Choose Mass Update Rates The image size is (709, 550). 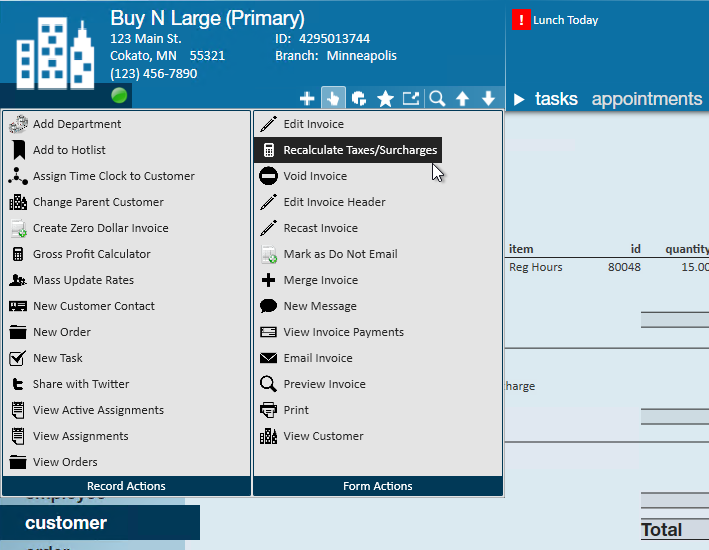pos(127,280)
